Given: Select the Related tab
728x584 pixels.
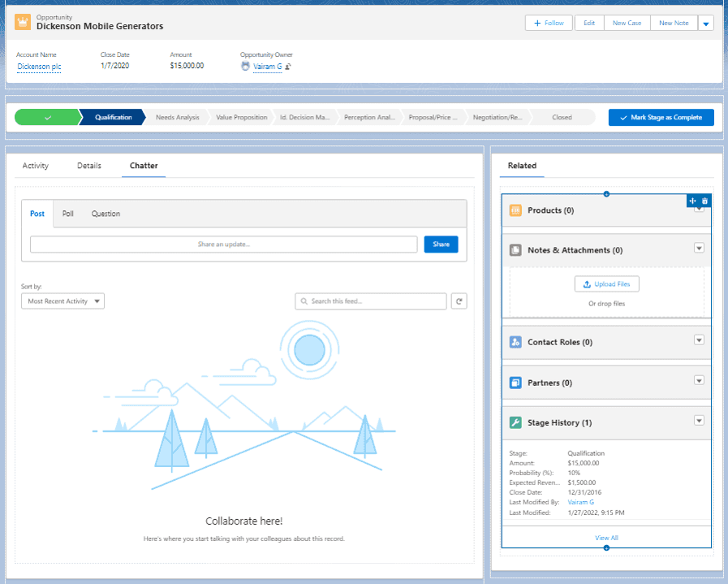Looking at the screenshot, I should point(522,166).
